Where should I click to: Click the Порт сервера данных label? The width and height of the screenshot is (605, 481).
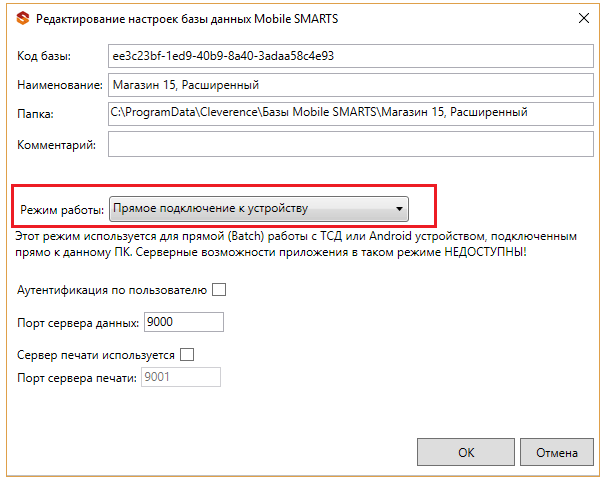pyautogui.click(x=78, y=323)
